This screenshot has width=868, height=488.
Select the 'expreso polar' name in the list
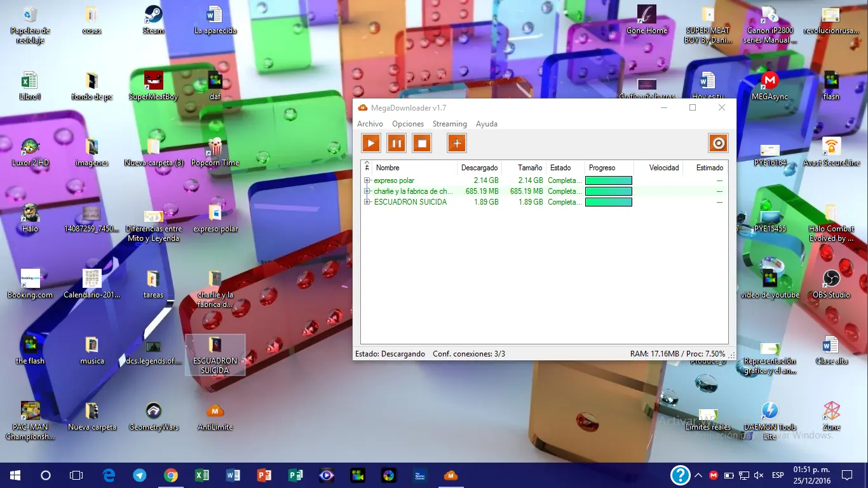click(394, 180)
